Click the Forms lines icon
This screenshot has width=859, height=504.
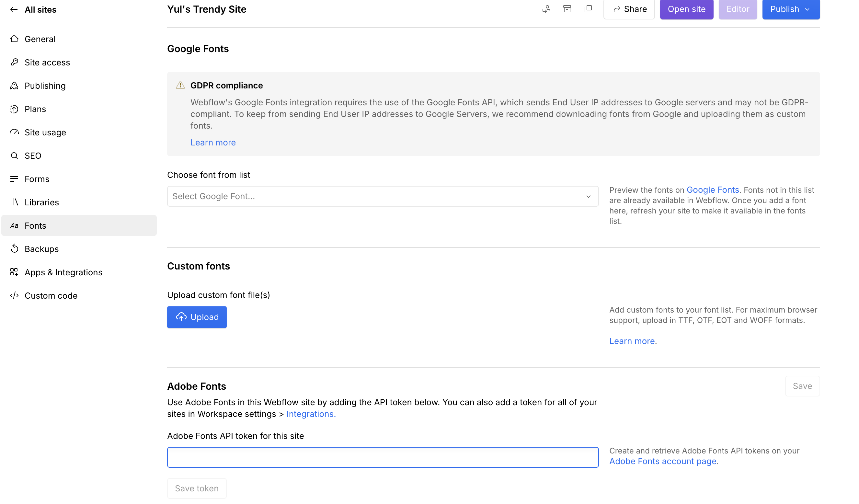tap(14, 179)
